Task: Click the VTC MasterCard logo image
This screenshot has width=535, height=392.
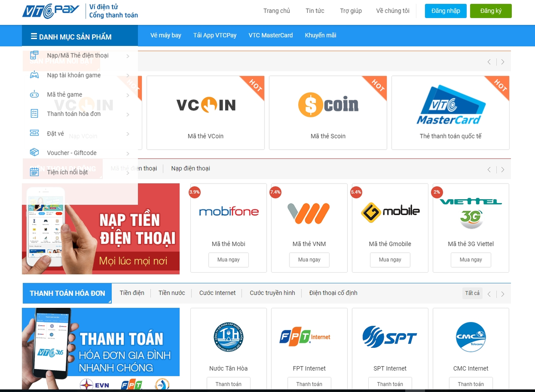Action: click(x=451, y=105)
